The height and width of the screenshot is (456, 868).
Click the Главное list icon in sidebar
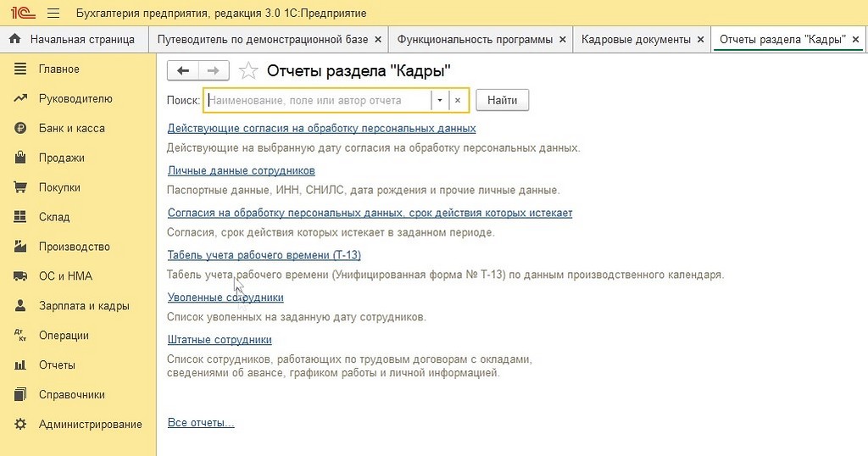(20, 69)
